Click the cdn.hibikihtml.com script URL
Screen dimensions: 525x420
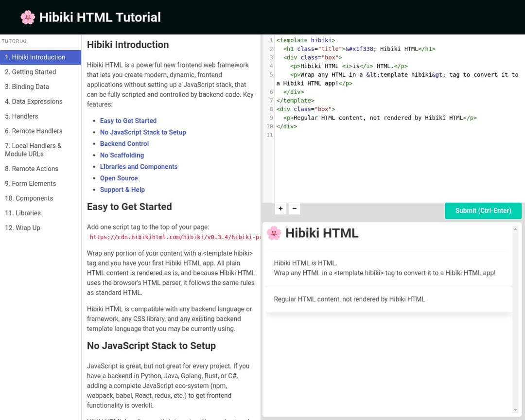click(x=174, y=237)
